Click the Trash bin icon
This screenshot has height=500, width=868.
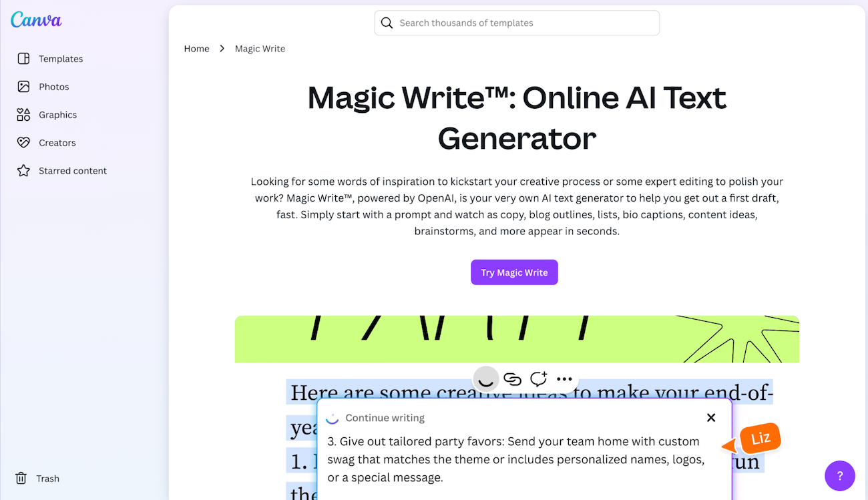point(21,478)
